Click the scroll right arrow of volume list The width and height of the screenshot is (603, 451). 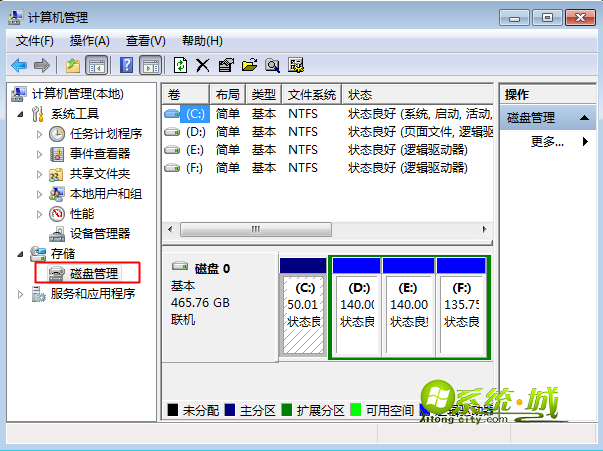coord(485,230)
